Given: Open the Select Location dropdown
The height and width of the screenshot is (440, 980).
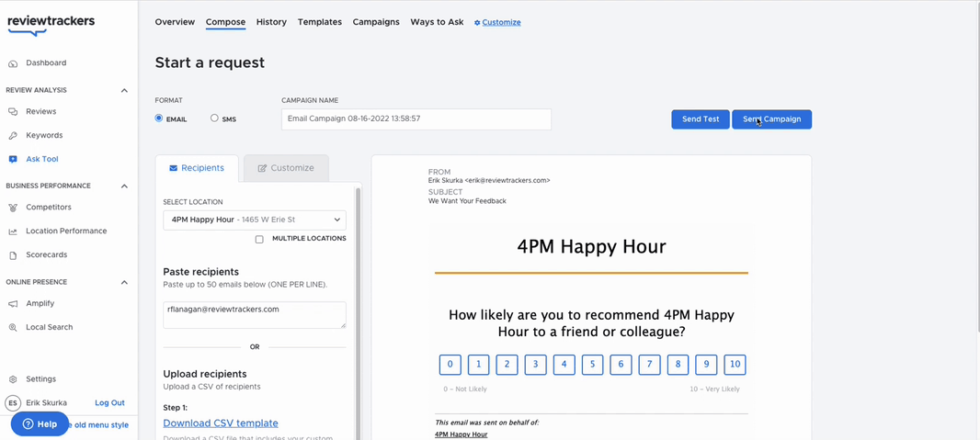Looking at the screenshot, I should click(x=255, y=220).
